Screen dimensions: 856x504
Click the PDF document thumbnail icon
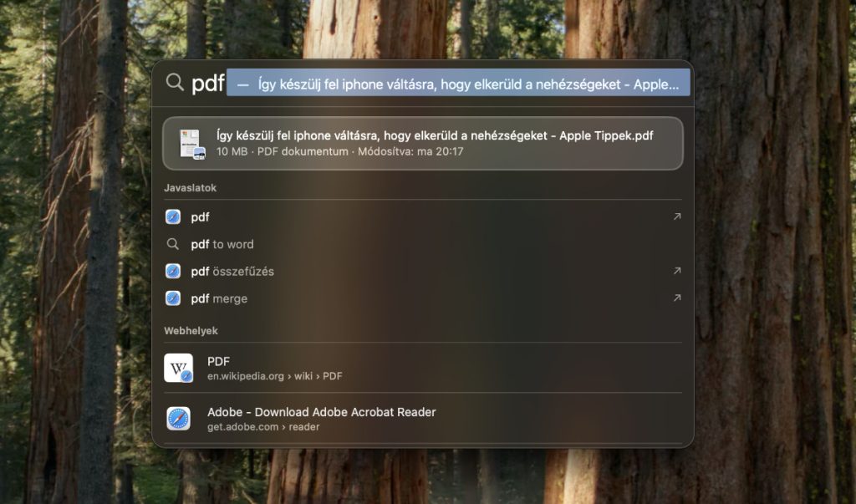click(191, 144)
